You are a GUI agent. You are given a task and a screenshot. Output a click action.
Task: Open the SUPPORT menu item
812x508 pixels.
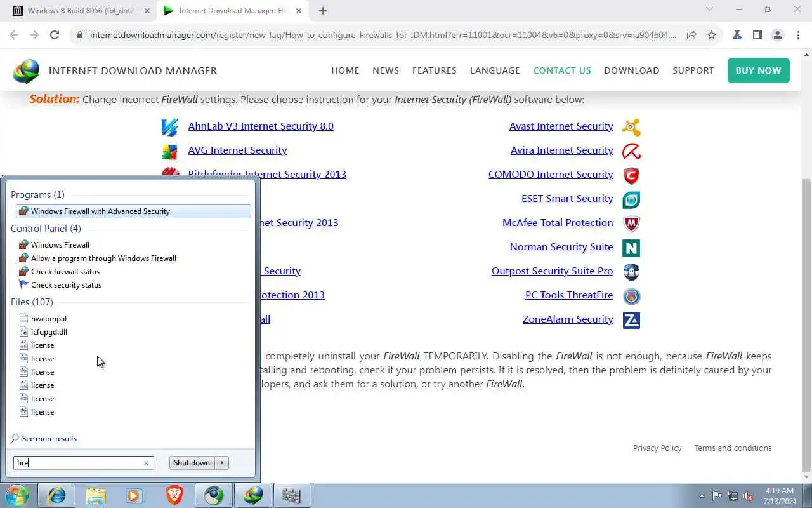click(x=693, y=70)
